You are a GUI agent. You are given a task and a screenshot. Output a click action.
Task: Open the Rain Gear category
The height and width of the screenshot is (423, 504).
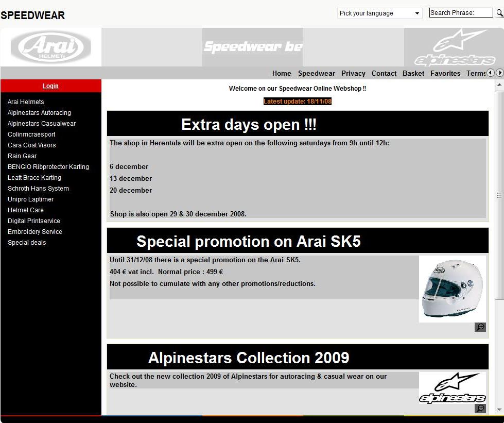[22, 156]
